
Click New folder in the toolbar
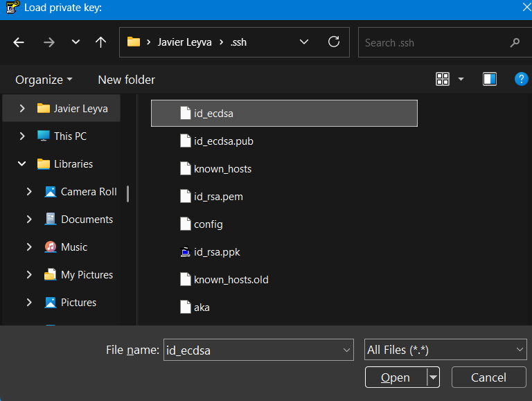[126, 80]
